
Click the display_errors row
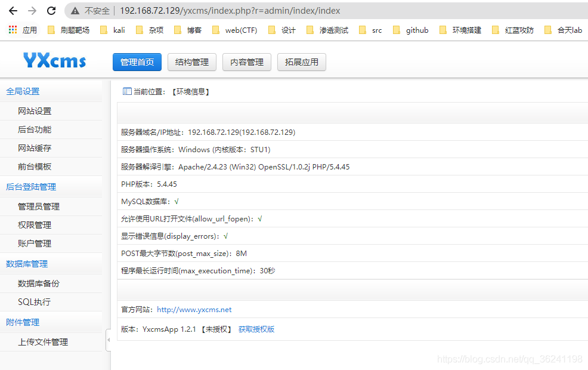pos(352,236)
